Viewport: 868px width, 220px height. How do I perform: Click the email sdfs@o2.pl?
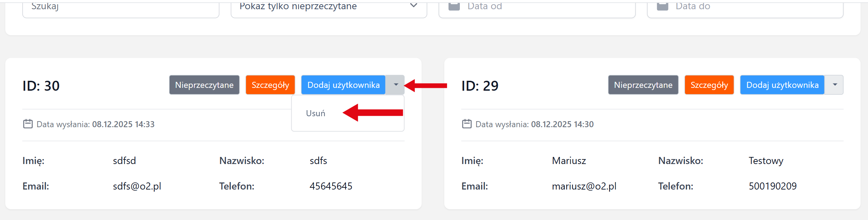(x=137, y=186)
